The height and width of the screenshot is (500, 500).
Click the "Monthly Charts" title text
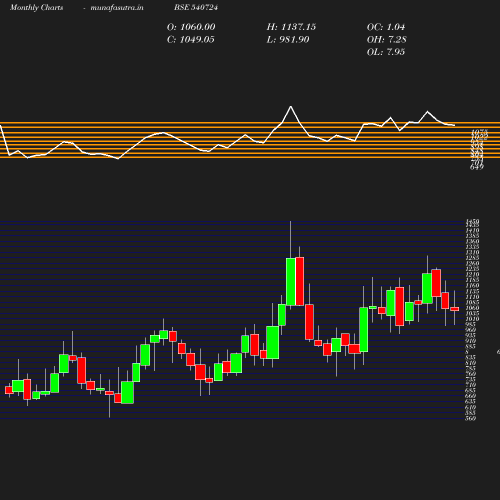pos(37,8)
